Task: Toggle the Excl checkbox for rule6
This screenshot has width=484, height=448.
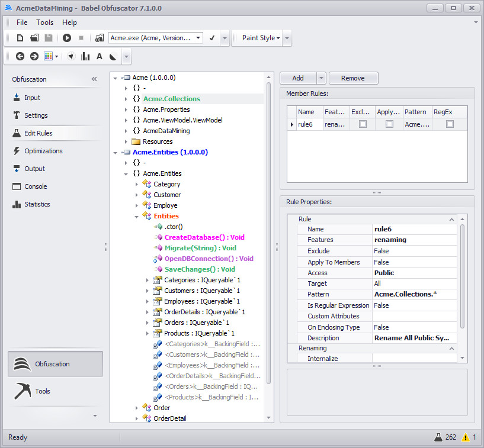Action: 363,124
